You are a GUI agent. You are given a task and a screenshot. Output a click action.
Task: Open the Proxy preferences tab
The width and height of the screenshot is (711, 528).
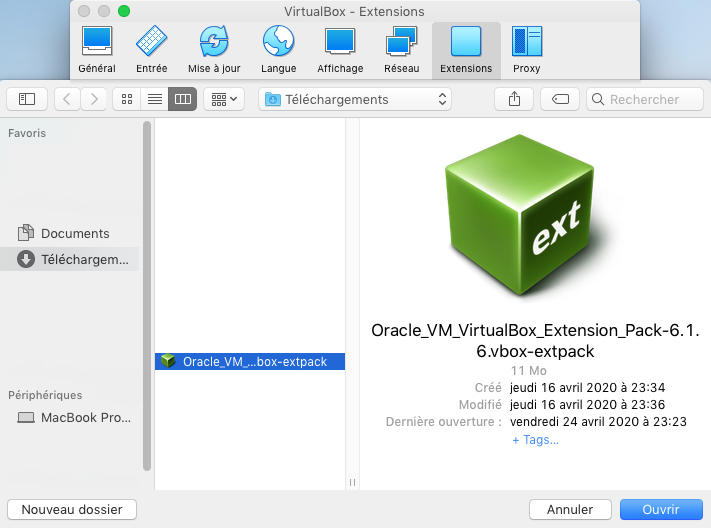(x=526, y=50)
